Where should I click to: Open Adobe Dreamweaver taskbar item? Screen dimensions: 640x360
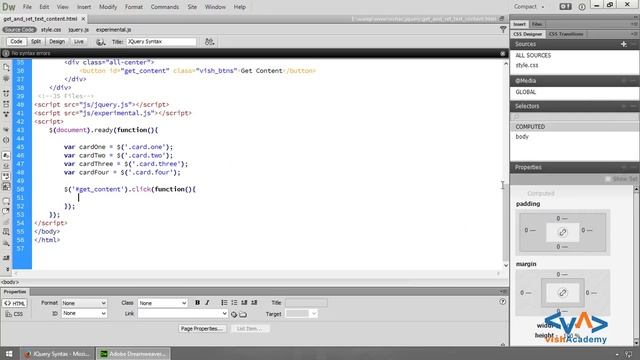(x=133, y=354)
